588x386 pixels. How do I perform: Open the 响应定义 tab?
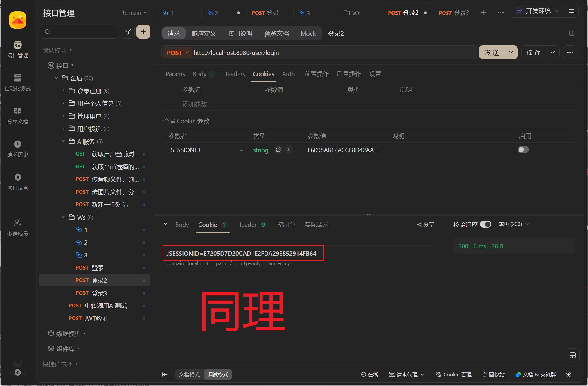click(204, 33)
